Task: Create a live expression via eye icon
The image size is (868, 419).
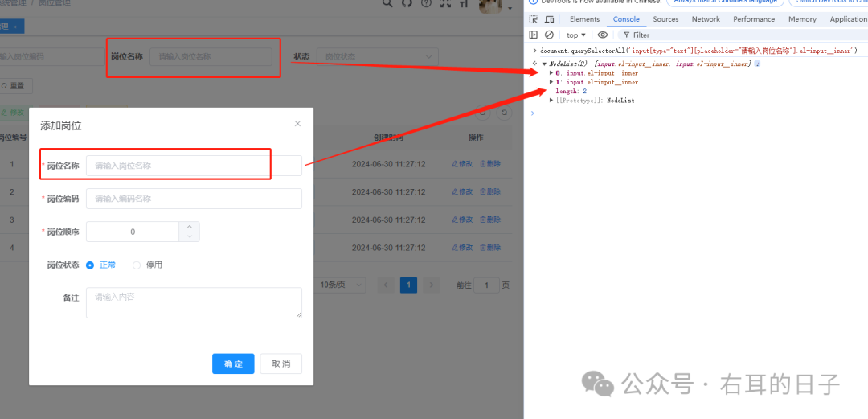Action: [602, 35]
